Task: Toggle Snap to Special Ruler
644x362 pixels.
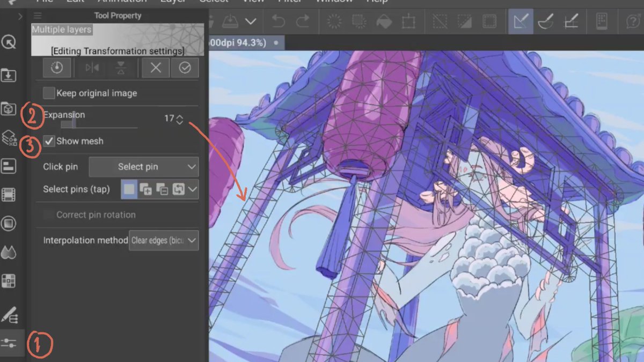Action: coord(546,21)
